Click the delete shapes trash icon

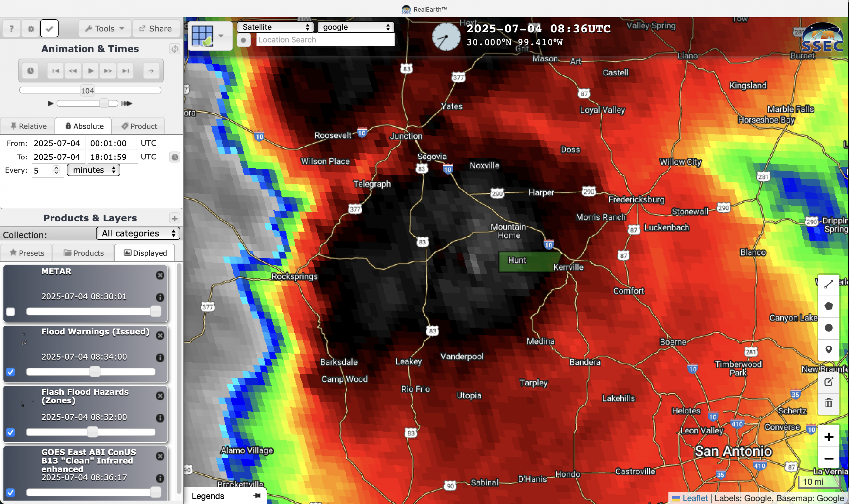(829, 403)
